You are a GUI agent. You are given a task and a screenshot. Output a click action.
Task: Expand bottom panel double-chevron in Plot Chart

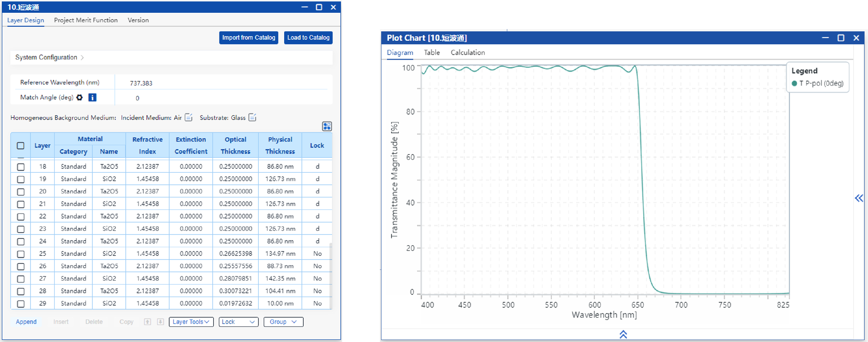623,334
